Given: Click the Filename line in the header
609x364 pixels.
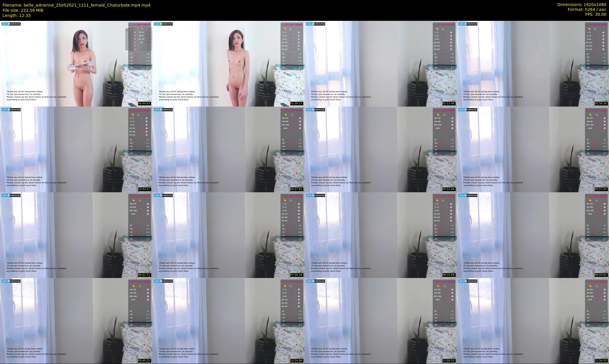Looking at the screenshot, I should point(76,5).
